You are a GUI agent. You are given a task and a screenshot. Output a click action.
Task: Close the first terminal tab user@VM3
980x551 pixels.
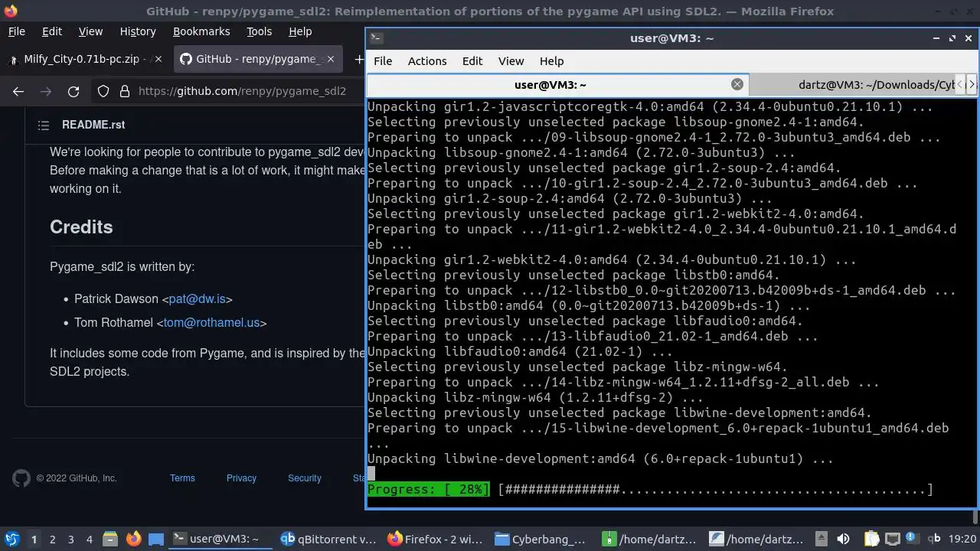(737, 84)
